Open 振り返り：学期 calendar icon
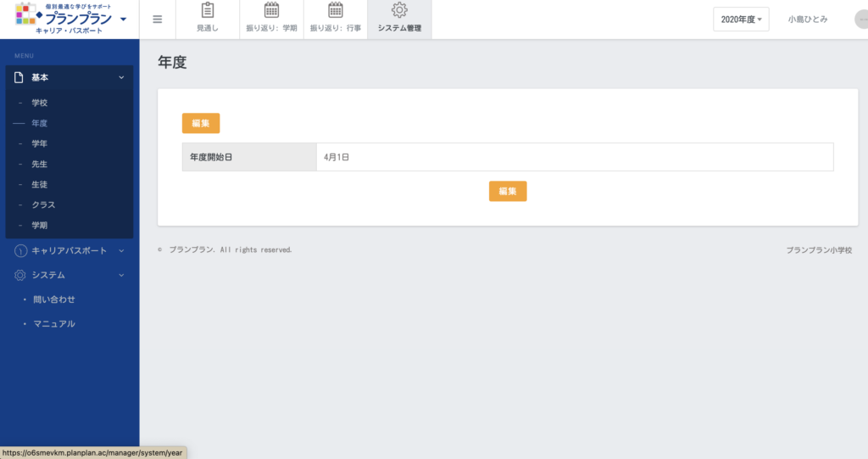Screen dimensions: 868x459 tap(271, 10)
